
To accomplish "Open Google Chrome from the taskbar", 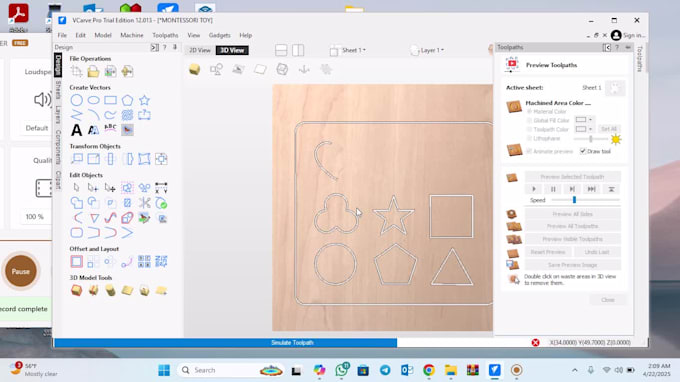I will 429,370.
